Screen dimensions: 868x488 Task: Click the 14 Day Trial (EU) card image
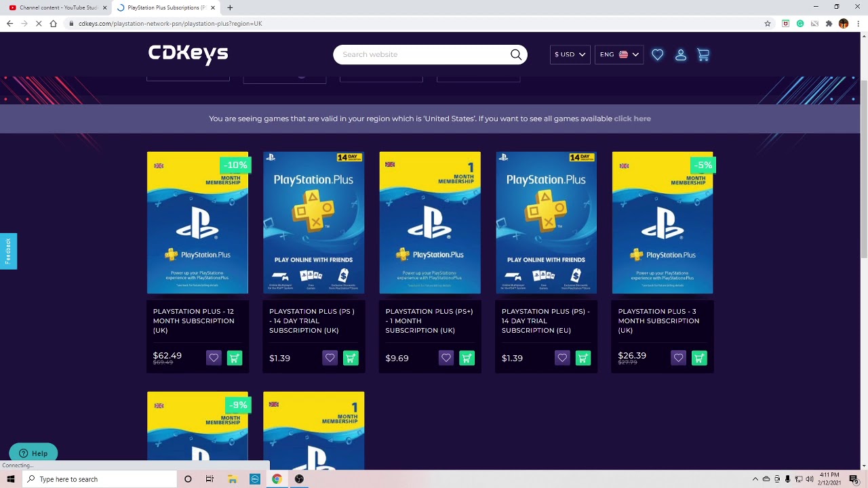(x=546, y=222)
